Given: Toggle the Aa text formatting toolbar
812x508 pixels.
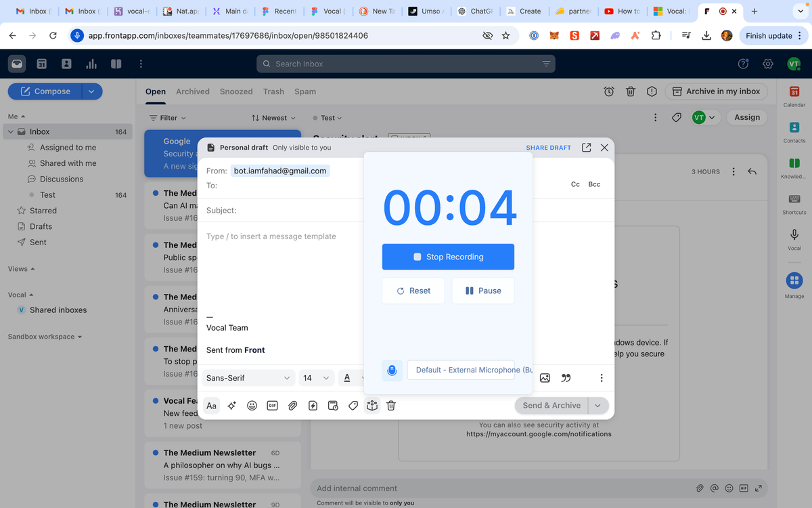Looking at the screenshot, I should coord(212,406).
